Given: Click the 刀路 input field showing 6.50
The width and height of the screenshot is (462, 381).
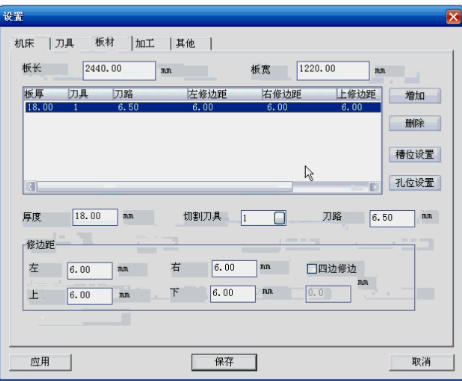Looking at the screenshot, I should pos(392,218).
